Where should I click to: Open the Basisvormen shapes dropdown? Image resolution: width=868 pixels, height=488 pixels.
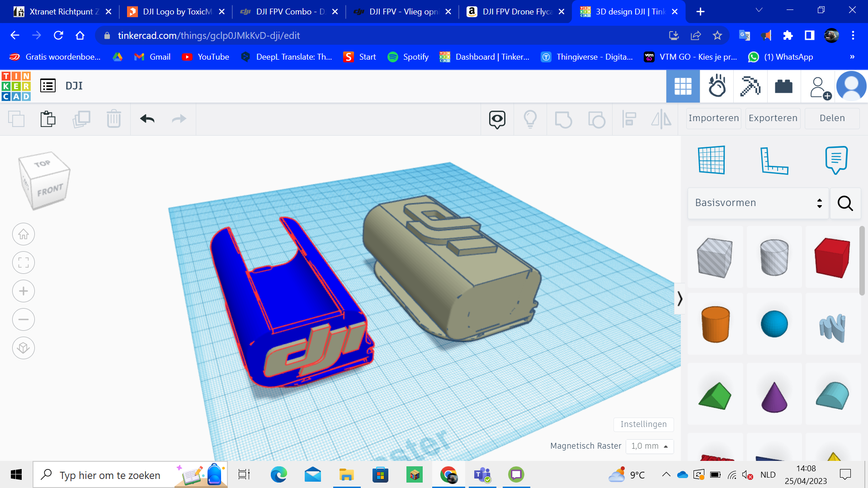coord(758,203)
